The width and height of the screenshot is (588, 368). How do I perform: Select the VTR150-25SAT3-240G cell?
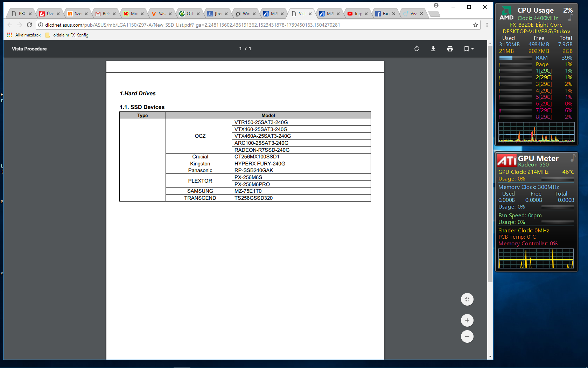coord(301,122)
